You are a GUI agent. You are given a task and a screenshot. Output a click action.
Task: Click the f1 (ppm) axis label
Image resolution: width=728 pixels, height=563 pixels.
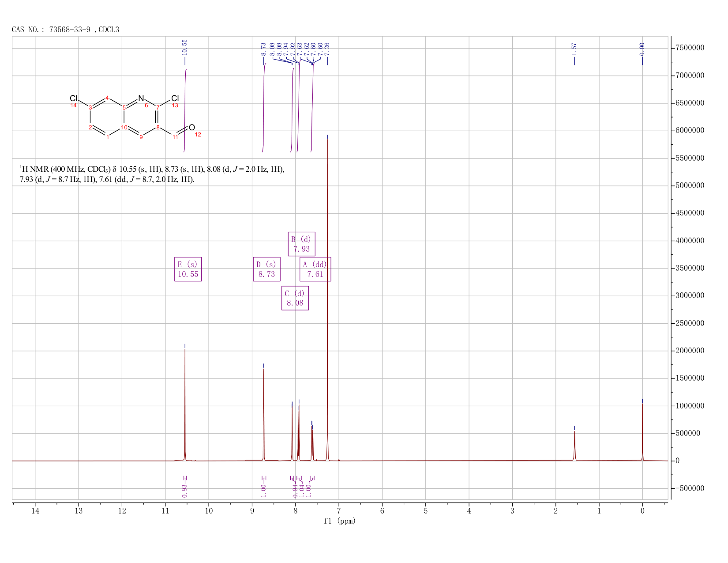(x=340, y=521)
